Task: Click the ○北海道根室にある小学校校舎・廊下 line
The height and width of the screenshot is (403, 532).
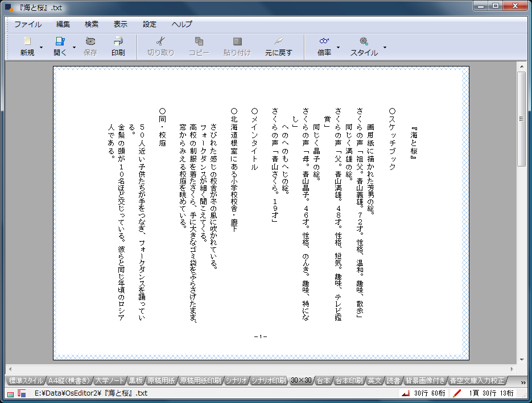Action: [x=234, y=170]
